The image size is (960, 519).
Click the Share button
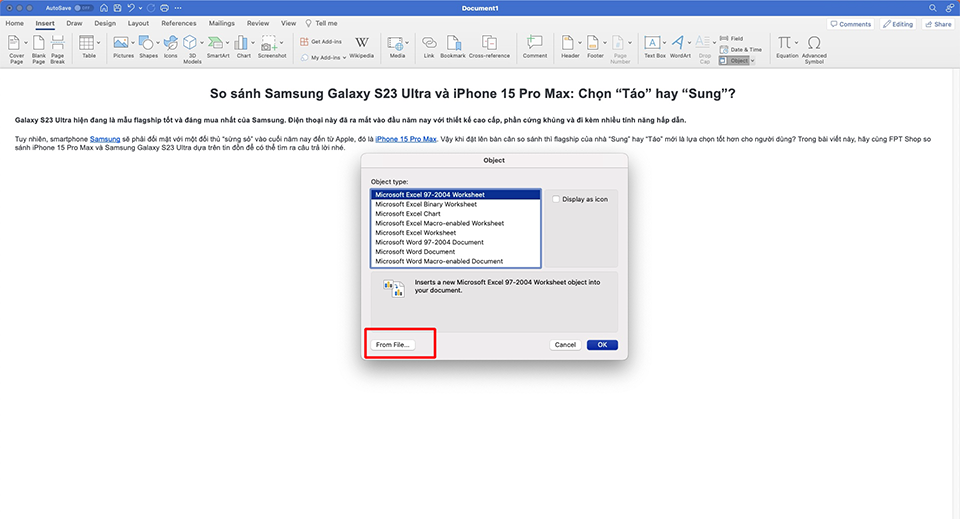tap(939, 24)
